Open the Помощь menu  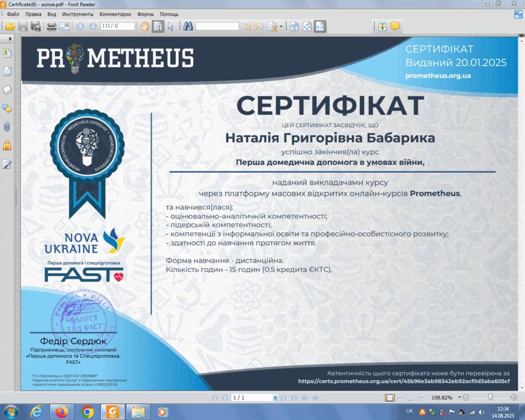(x=169, y=14)
